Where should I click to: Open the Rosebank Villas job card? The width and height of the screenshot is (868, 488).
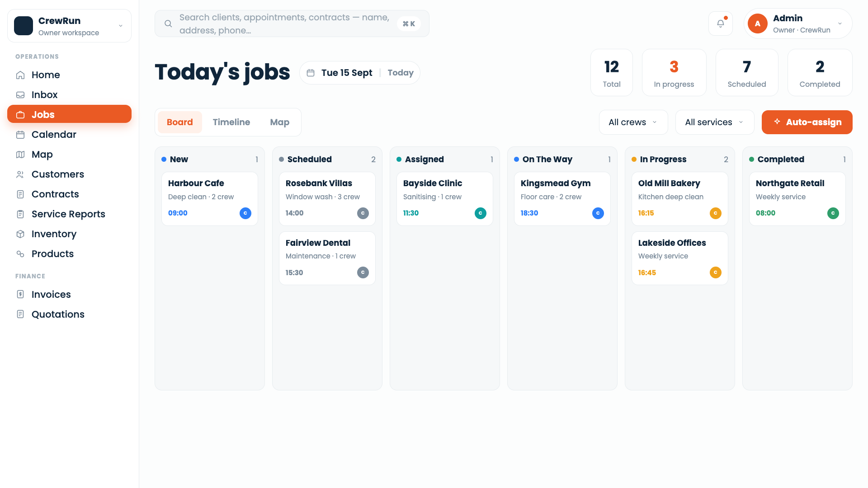click(x=327, y=199)
